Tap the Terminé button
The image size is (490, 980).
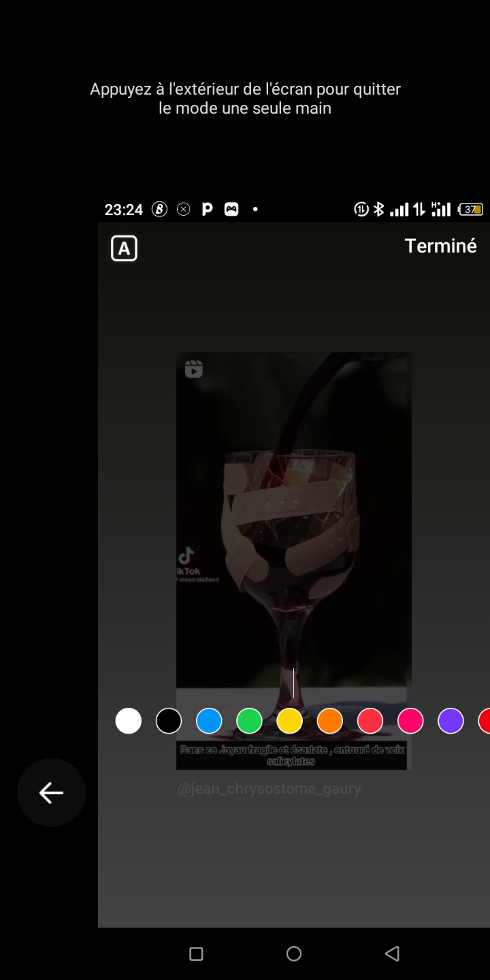click(440, 246)
